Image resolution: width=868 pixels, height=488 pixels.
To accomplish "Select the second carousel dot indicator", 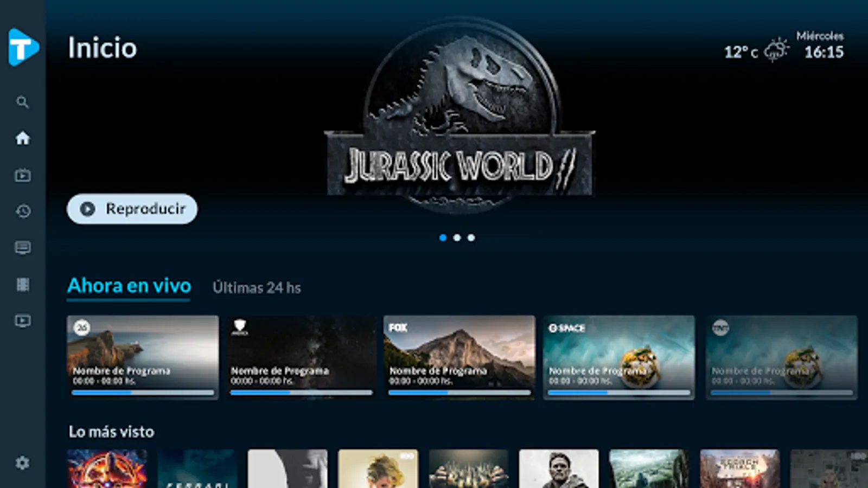I will (x=457, y=237).
